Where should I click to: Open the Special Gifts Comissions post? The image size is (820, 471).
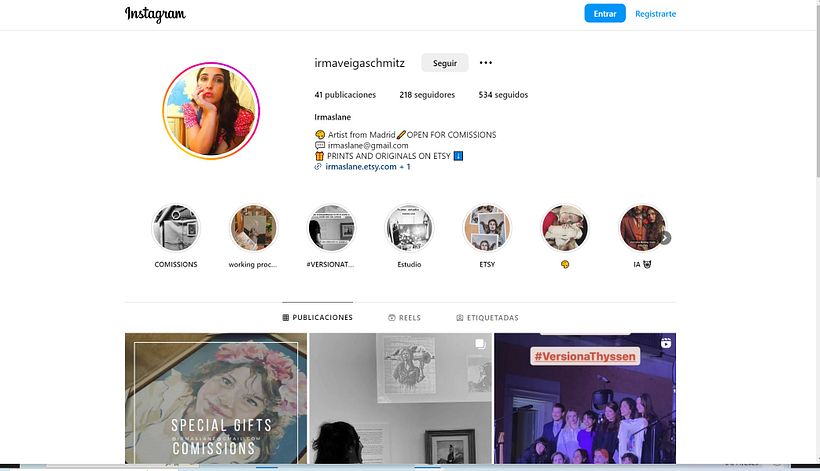216,398
